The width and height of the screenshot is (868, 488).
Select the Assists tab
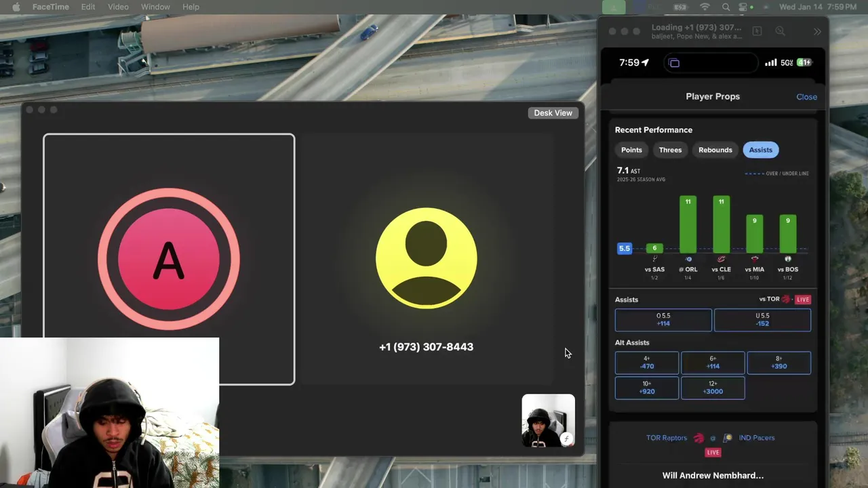760,150
